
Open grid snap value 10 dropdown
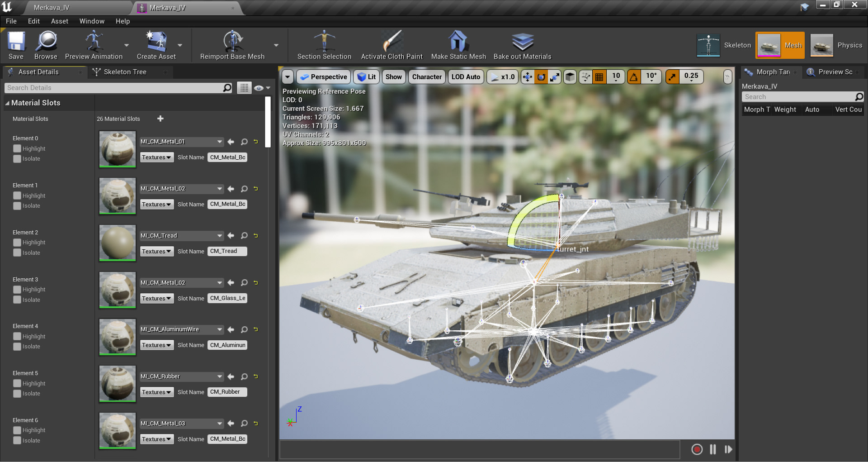[616, 77]
